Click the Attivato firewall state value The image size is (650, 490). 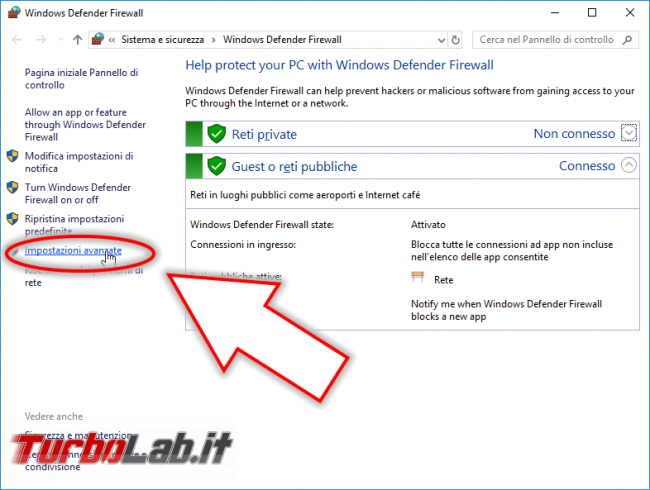428,225
